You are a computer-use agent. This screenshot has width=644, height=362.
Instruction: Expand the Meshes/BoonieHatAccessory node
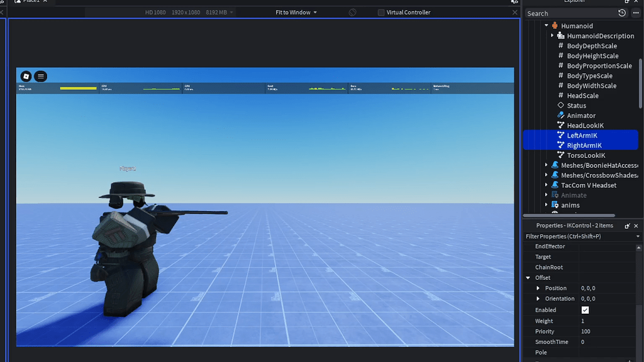[547, 165]
